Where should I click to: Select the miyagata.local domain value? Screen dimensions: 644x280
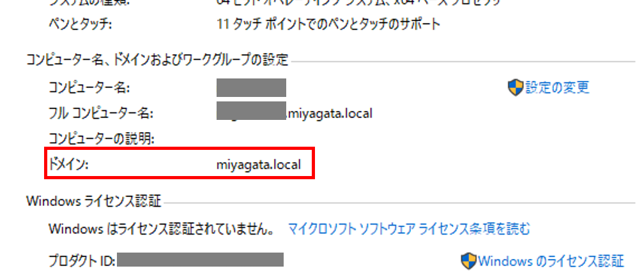(x=259, y=165)
